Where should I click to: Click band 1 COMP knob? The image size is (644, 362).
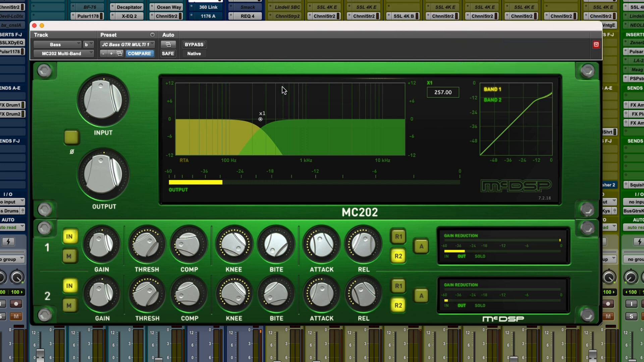[x=189, y=245]
